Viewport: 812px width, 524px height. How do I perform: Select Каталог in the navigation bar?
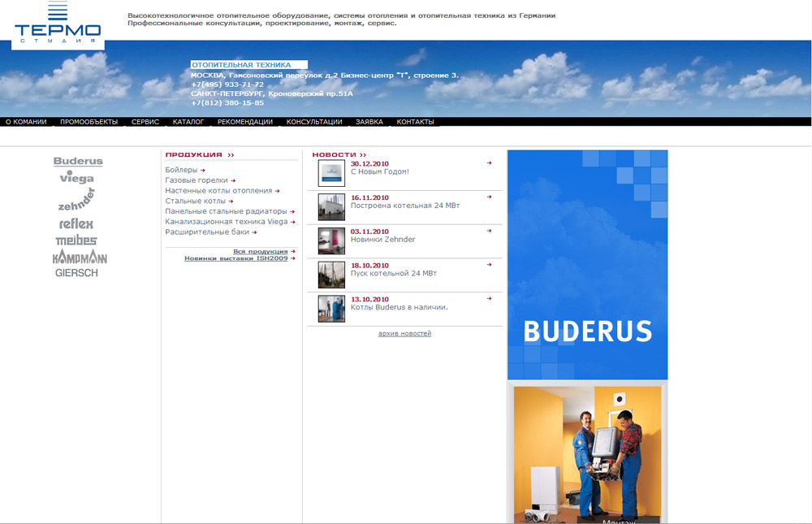(x=188, y=122)
